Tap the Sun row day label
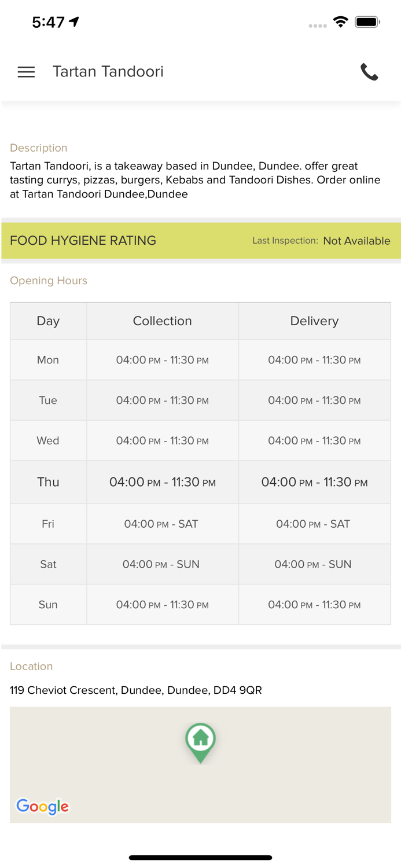The height and width of the screenshot is (868, 401). coord(48,605)
